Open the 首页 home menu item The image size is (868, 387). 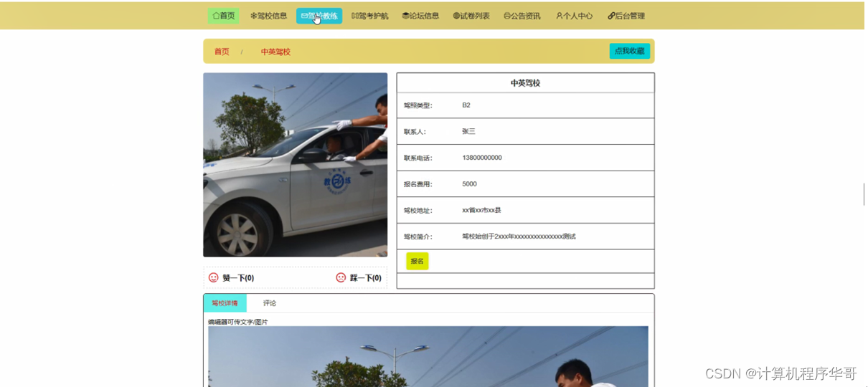pos(224,16)
